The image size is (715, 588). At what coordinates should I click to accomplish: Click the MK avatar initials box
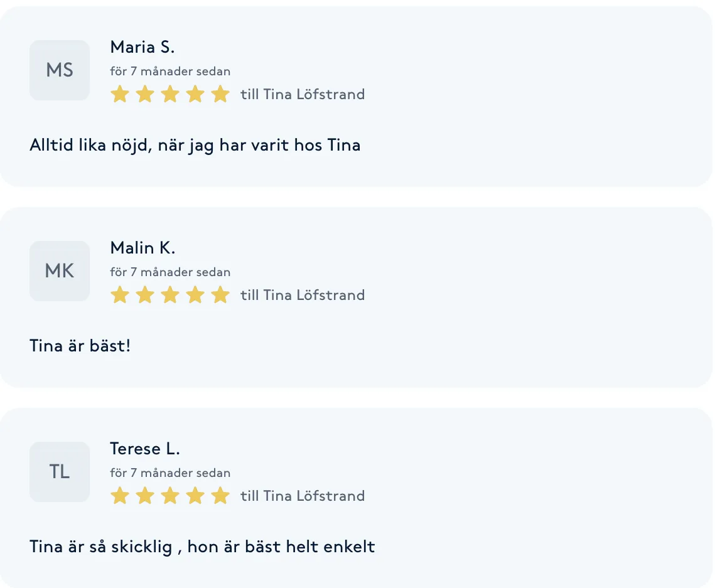point(60,271)
